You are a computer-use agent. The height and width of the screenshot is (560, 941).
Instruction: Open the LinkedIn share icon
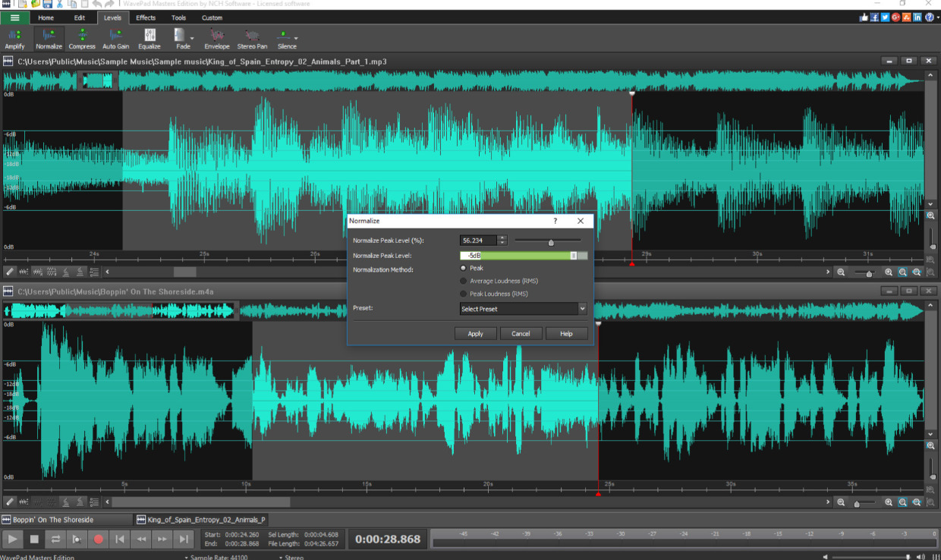click(917, 17)
